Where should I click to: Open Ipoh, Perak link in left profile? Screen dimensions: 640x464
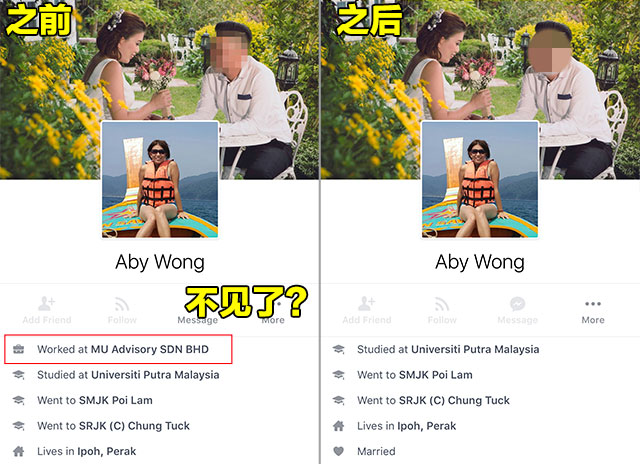click(107, 451)
